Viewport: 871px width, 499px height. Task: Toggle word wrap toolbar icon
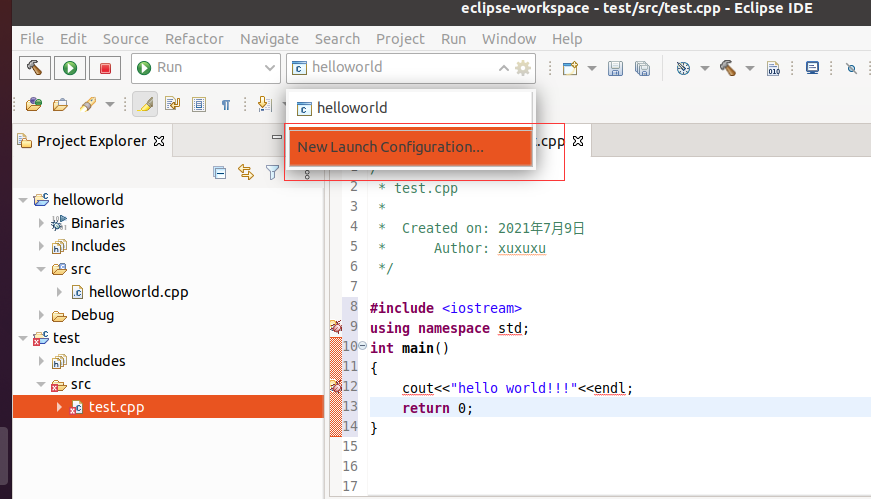coord(173,104)
